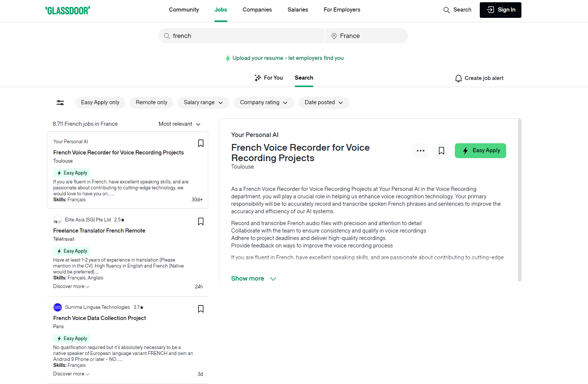Open the Jobs menu item

click(x=221, y=10)
